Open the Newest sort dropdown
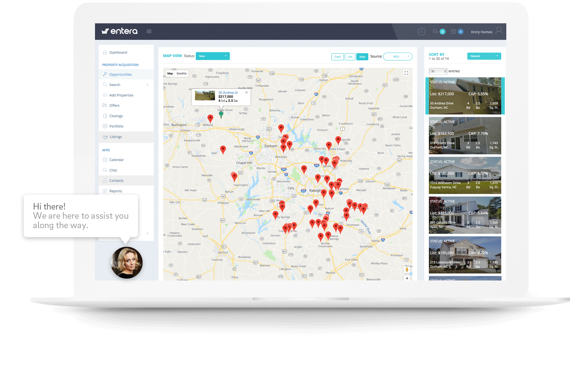The image size is (570, 392). tap(484, 56)
